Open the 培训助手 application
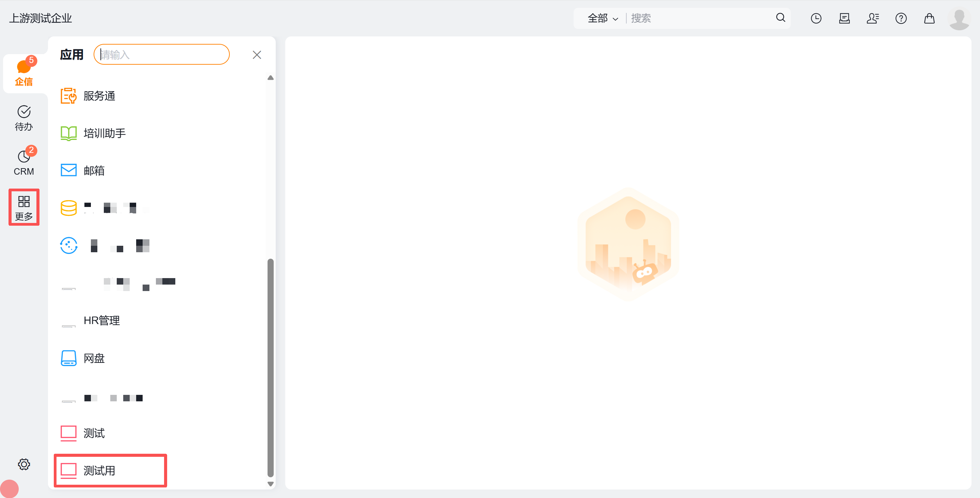 click(104, 133)
